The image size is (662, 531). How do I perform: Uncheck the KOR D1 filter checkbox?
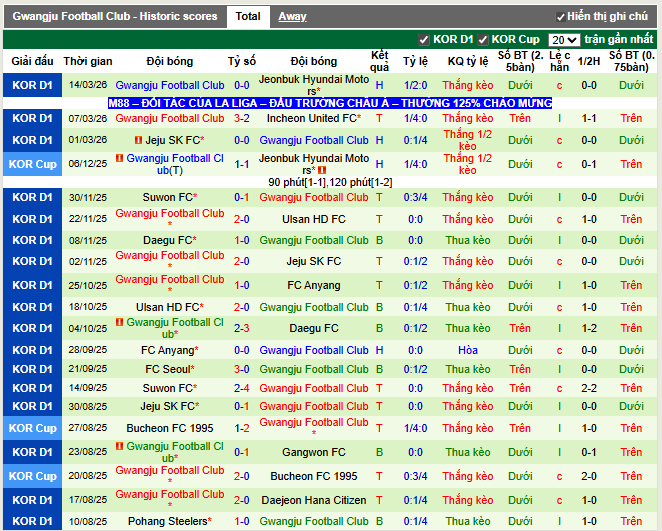pos(424,40)
